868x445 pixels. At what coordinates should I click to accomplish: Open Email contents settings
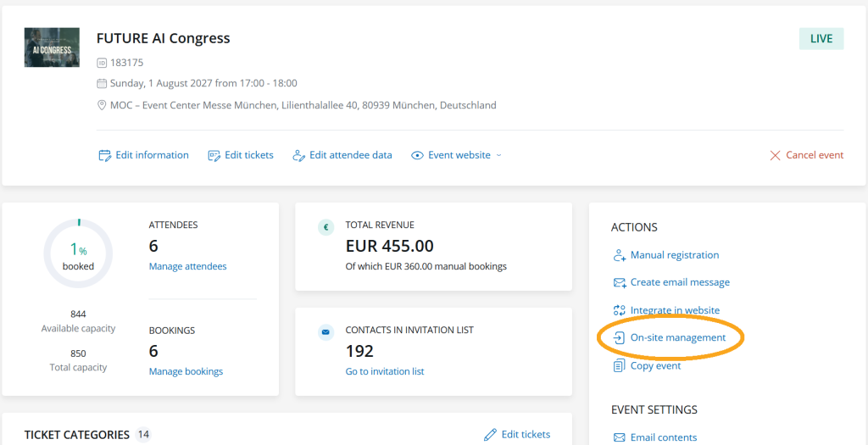tap(663, 437)
